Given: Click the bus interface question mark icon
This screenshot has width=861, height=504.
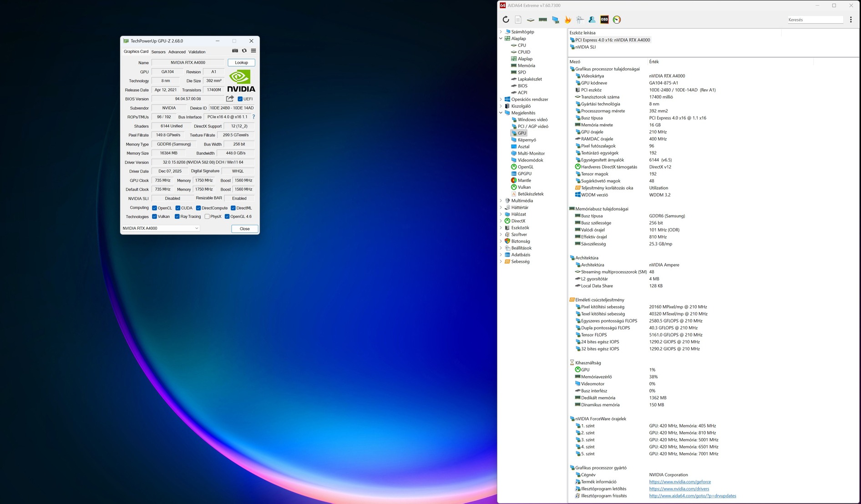Looking at the screenshot, I should [x=253, y=117].
